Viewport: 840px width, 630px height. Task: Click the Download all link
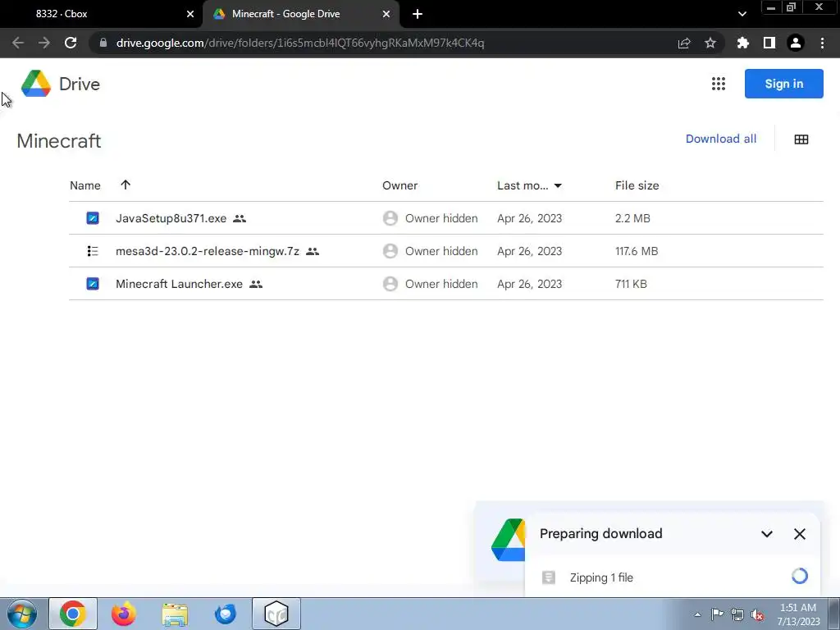[720, 139]
